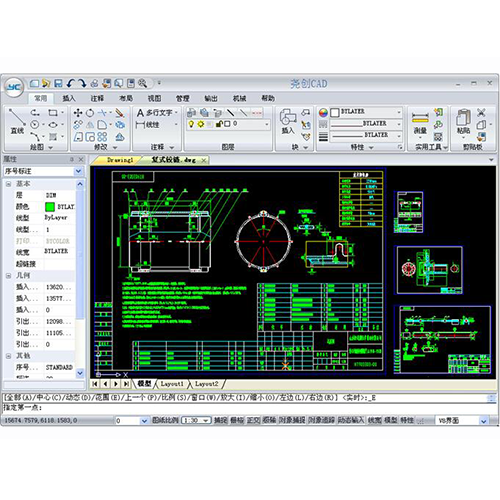This screenshot has width=500, height=500.
Task: Click the cut scissors icon in clipboard panel
Action: click(x=481, y=112)
